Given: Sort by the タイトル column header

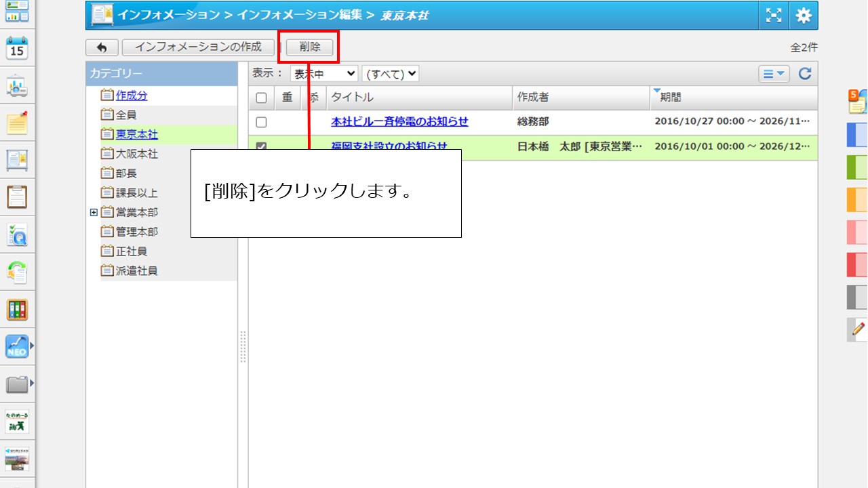Looking at the screenshot, I should pyautogui.click(x=419, y=98).
